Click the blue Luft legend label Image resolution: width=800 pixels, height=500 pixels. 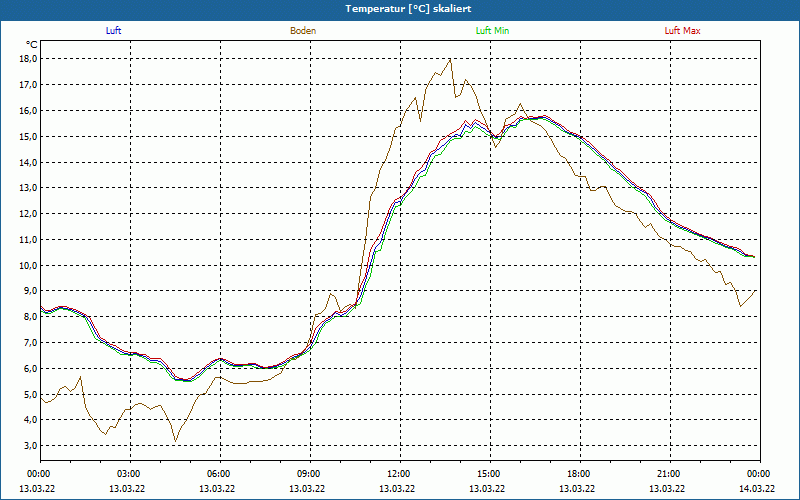click(x=113, y=31)
